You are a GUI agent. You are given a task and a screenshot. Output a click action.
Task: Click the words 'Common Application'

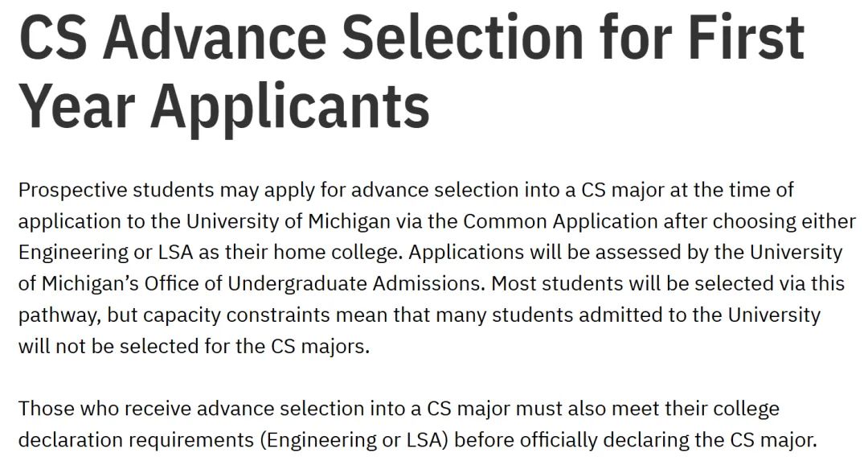[x=560, y=221]
